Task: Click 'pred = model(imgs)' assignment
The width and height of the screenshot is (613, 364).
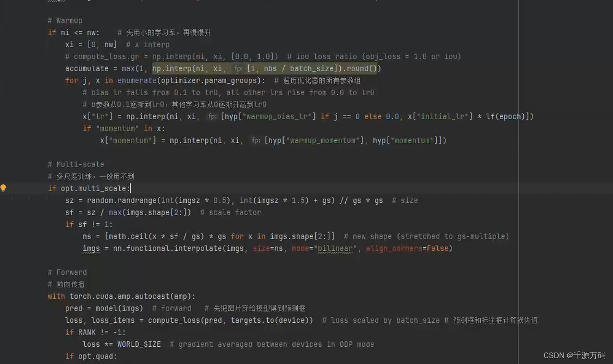Action: click(x=104, y=308)
